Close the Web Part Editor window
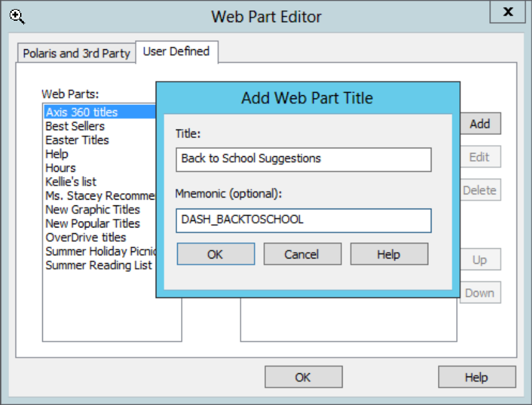 pyautogui.click(x=508, y=12)
